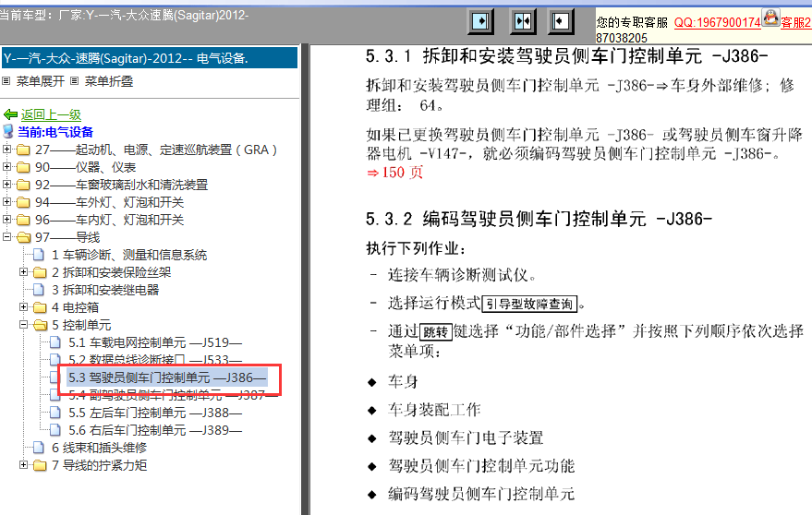Expand node 2 拆卸和安装保险丝架
The image size is (812, 515).
(23, 271)
